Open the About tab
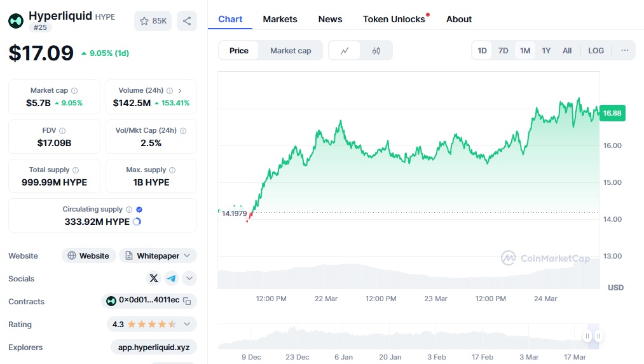This screenshot has width=644, height=364. (x=459, y=19)
